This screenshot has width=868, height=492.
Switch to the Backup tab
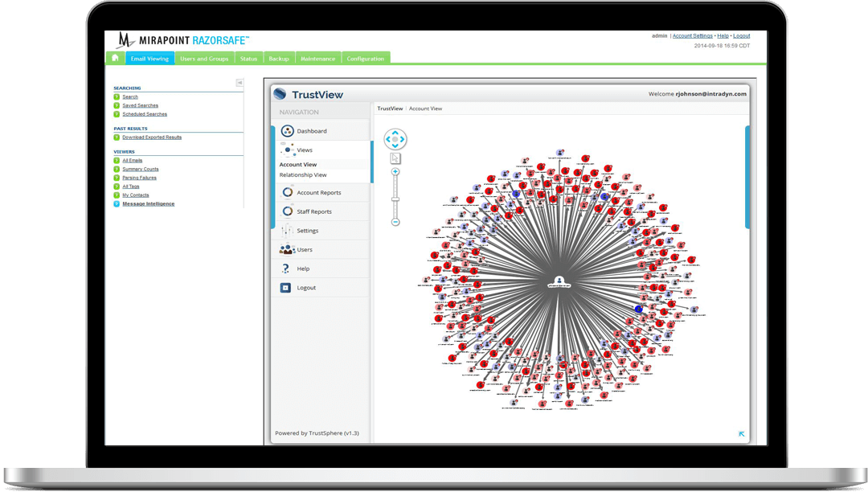[x=279, y=58]
